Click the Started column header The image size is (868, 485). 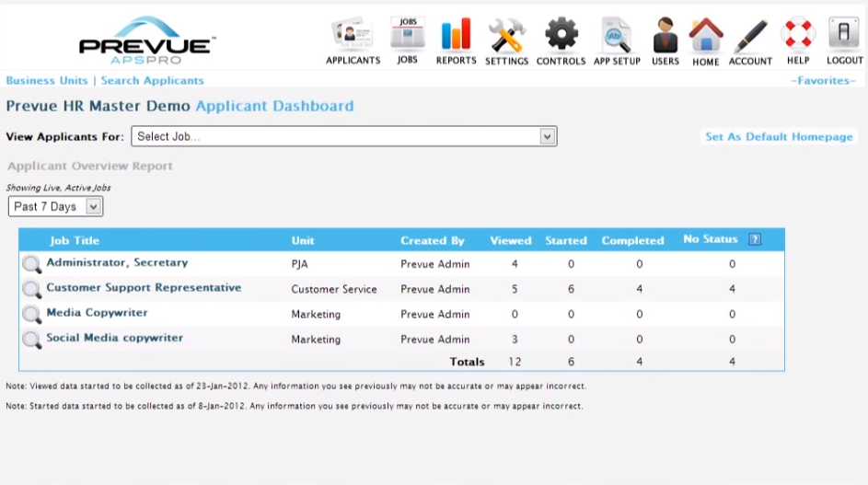(x=566, y=240)
